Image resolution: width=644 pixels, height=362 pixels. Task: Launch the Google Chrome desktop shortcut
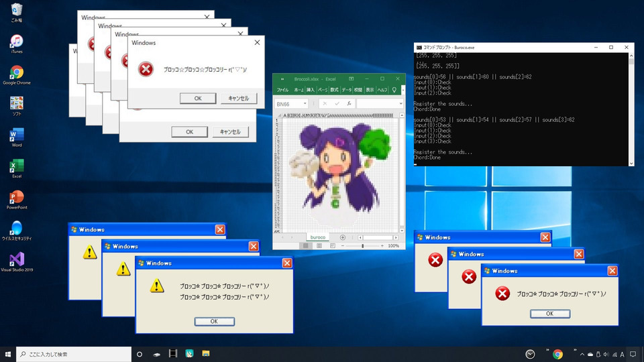pos(16,72)
